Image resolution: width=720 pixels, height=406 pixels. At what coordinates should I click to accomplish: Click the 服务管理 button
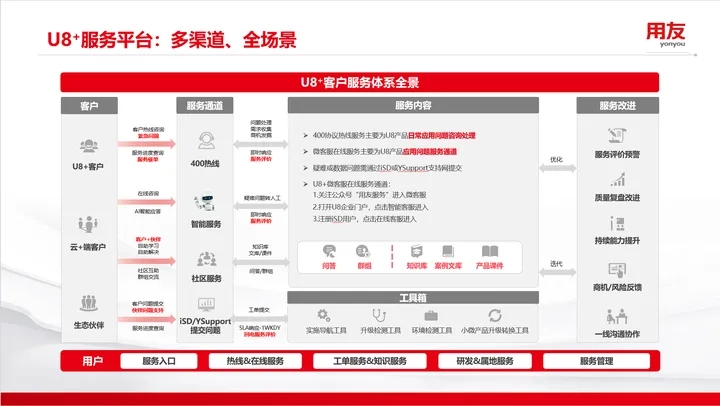pyautogui.click(x=596, y=361)
